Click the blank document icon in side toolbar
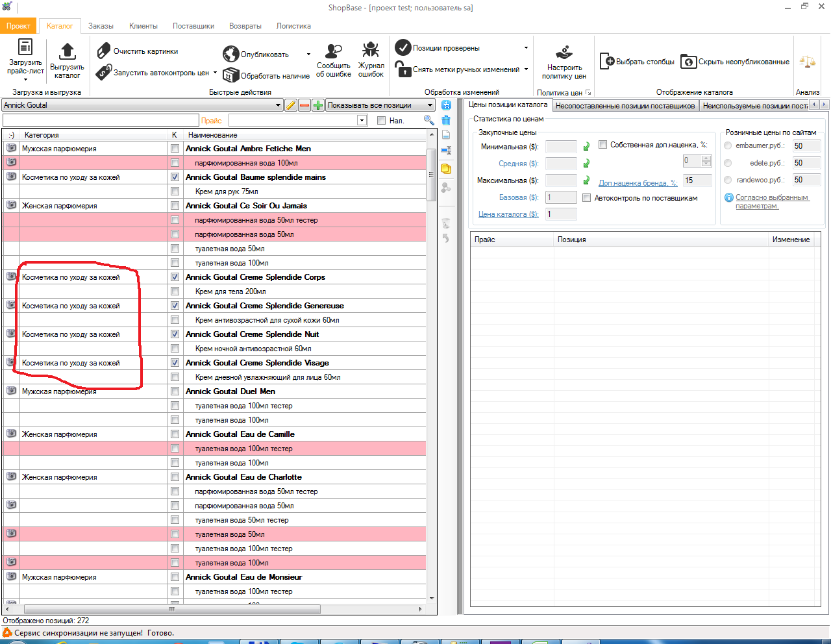The width and height of the screenshot is (831, 644). point(446,134)
